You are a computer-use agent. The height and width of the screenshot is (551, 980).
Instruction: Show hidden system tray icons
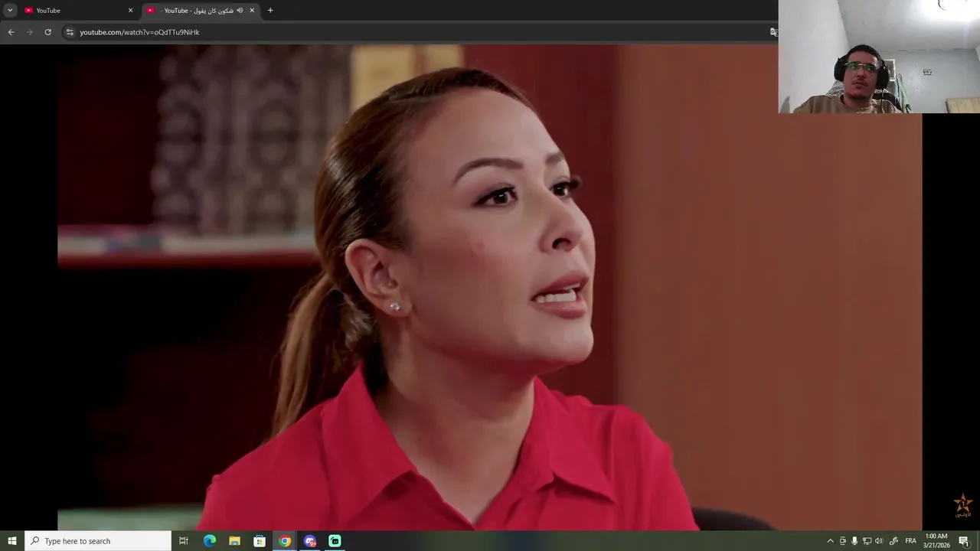click(x=830, y=541)
